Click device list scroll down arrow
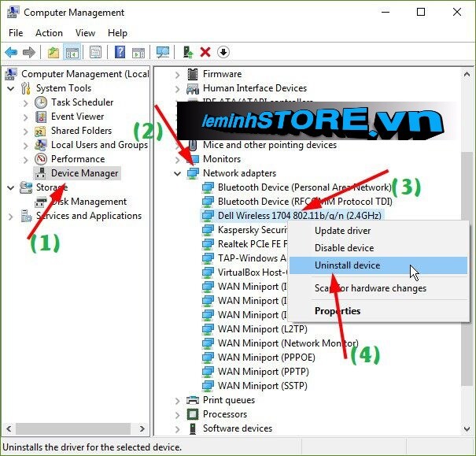Image resolution: width=476 pixels, height=456 pixels. [467, 429]
